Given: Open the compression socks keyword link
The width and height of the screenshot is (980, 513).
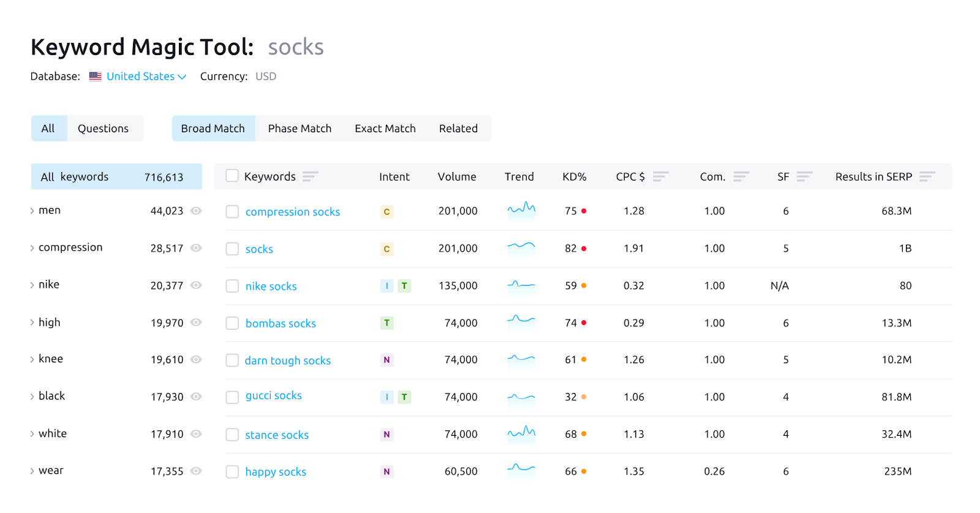Looking at the screenshot, I should click(293, 212).
